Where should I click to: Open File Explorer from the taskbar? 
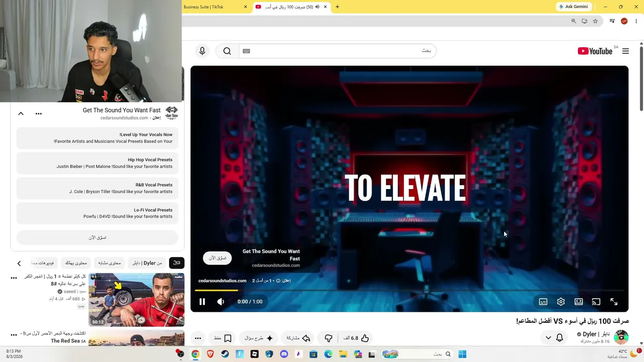click(343, 354)
